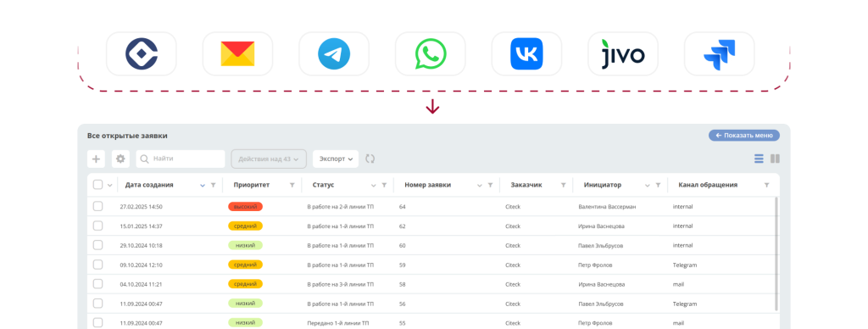The image size is (868, 329).
Task: Click the red высокий priority badge
Action: pyautogui.click(x=245, y=207)
